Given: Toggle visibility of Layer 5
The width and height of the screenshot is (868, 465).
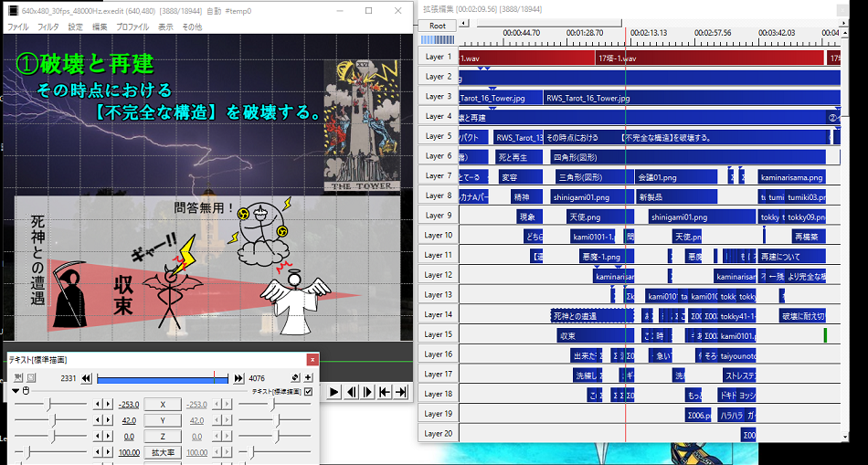Looking at the screenshot, I should point(439,135).
